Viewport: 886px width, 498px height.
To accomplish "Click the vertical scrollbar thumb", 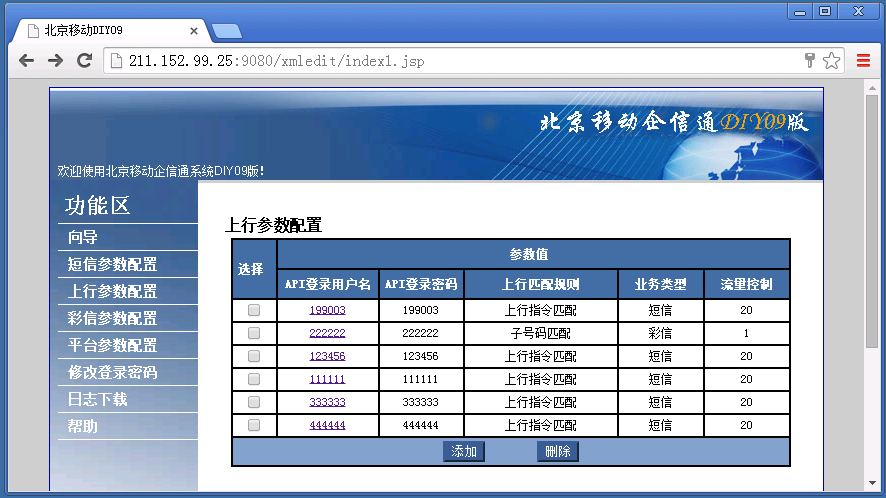I will (872, 222).
